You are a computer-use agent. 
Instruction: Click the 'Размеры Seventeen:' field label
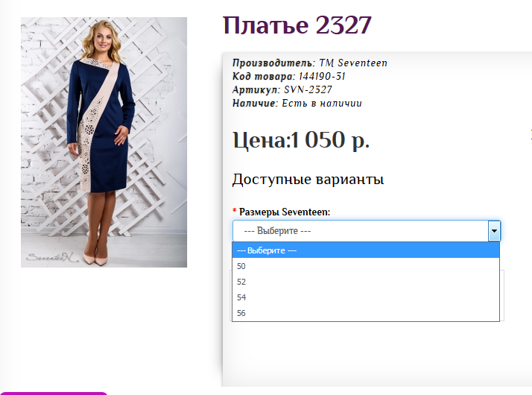(x=285, y=212)
